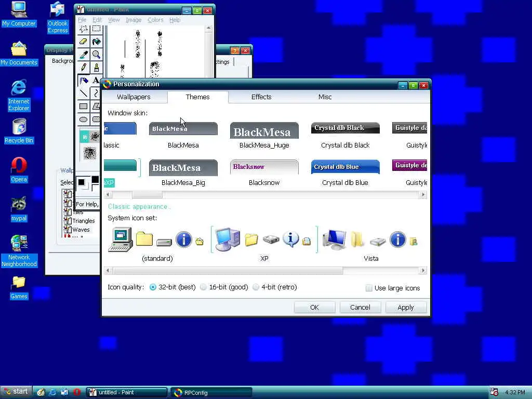
Task: Switch to the Wallpapers tab
Action: (134, 97)
